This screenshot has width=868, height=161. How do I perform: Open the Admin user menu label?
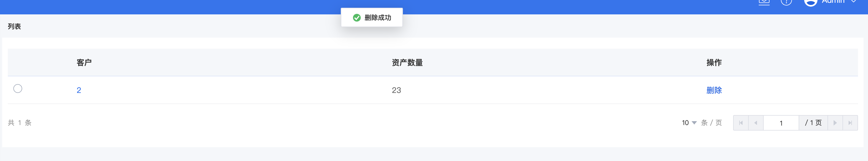[x=833, y=2]
